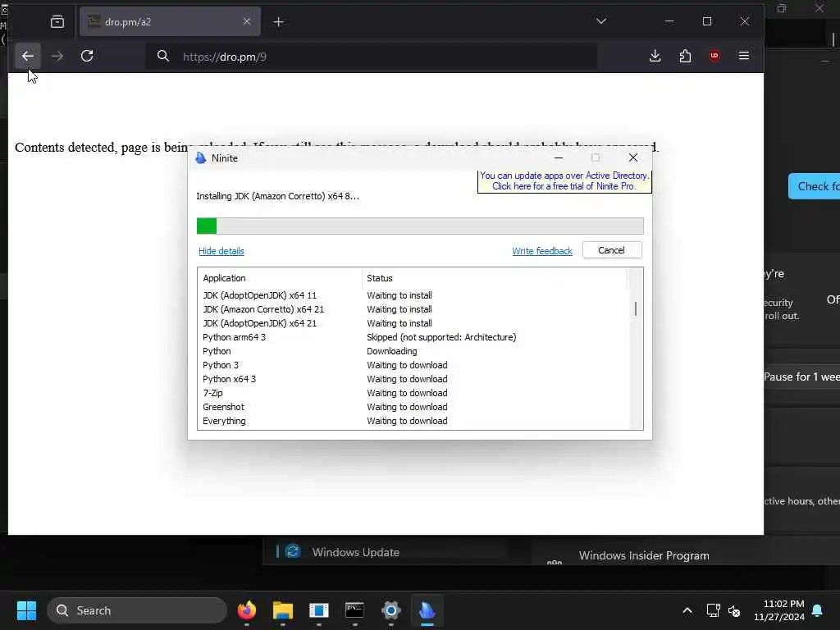Select the JDK (AdoptOpenJDK) x64 11 row
The width and height of the screenshot is (840, 630).
412,295
